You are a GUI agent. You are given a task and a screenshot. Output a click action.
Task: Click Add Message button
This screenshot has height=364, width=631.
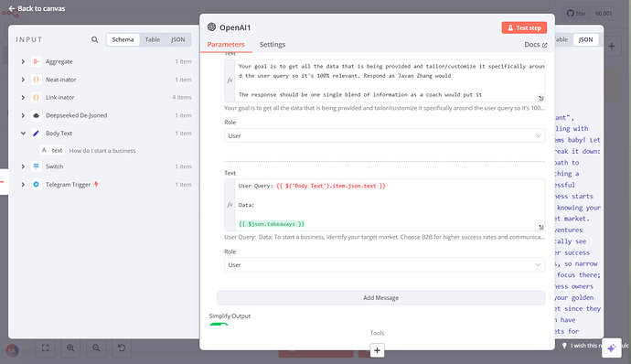tap(380, 297)
